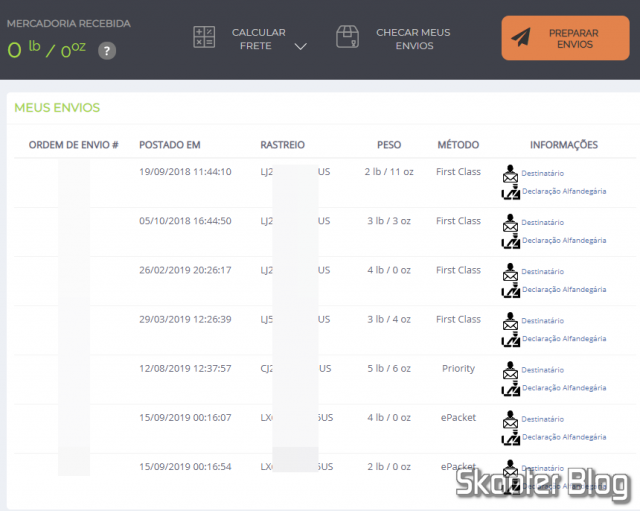Open Declaração Alfandegária for 05/10/2018 shipment
The height and width of the screenshot is (511, 640).
click(x=564, y=240)
